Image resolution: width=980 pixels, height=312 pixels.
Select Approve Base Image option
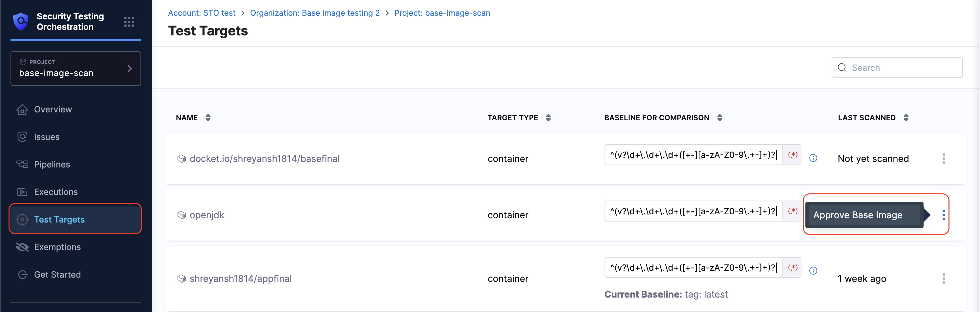click(x=858, y=215)
